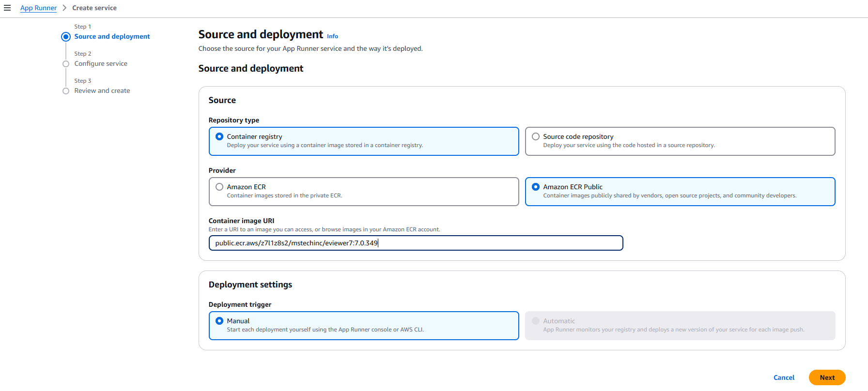Click the Repository type label
This screenshot has height=391, width=868.
(x=234, y=120)
